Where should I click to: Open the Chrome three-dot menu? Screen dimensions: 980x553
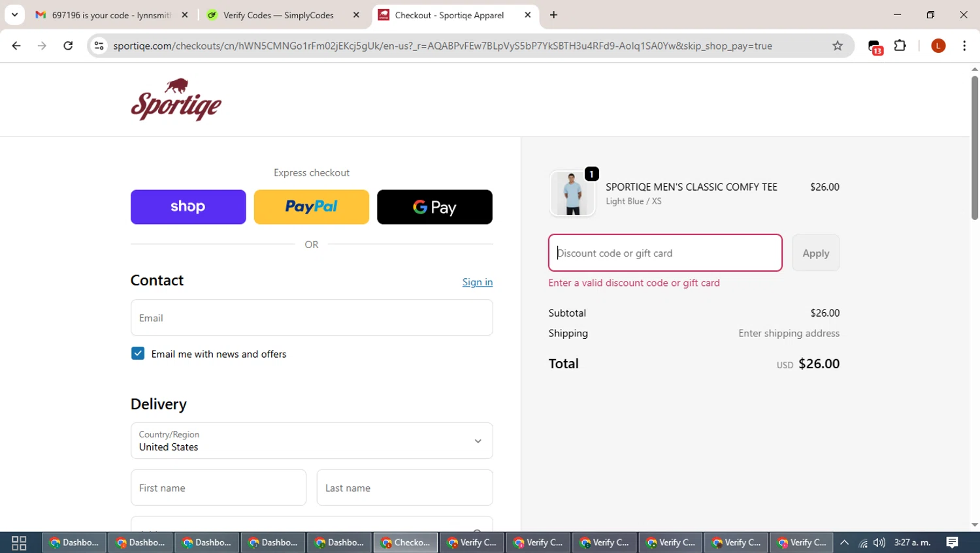tap(964, 46)
